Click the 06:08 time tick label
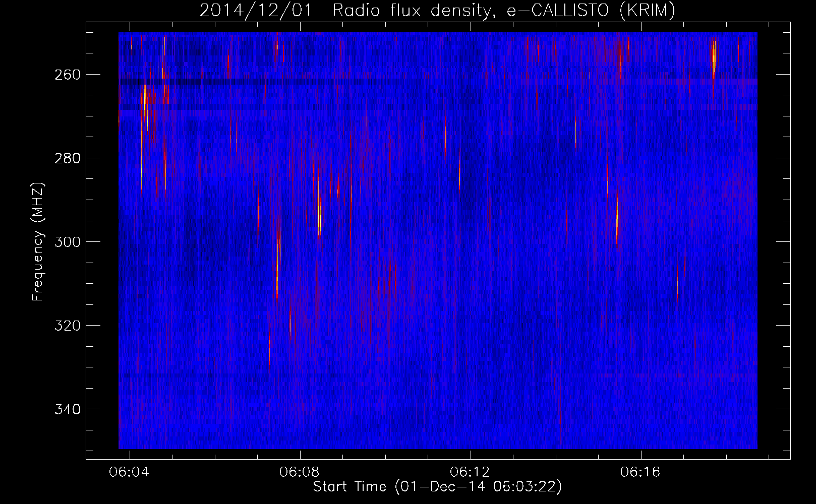Screen dimensions: 816x504 (x=300, y=472)
